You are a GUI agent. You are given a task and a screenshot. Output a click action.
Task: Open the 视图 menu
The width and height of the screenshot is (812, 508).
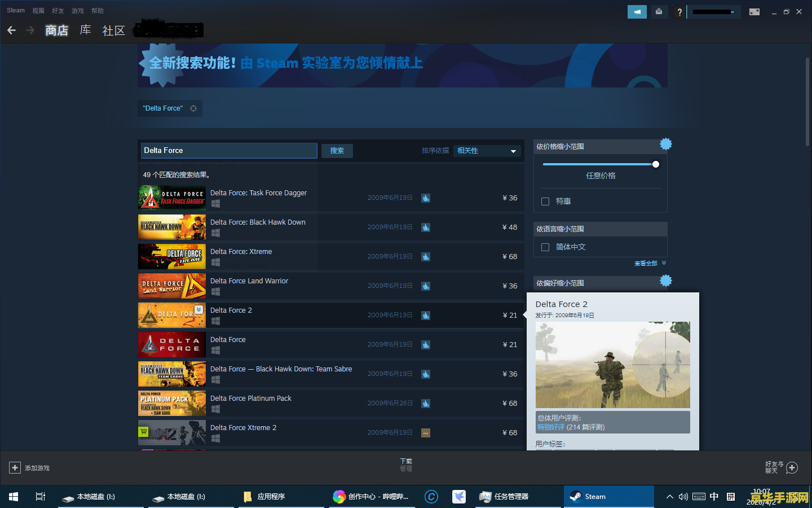click(38, 11)
